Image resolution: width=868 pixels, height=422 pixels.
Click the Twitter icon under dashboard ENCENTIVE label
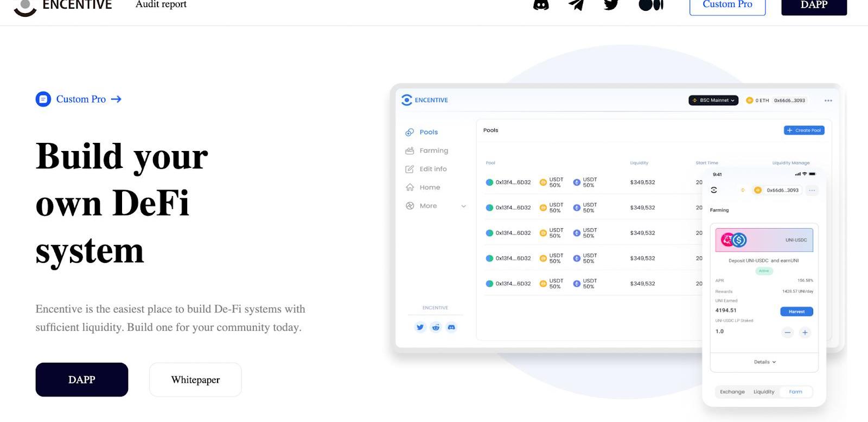pos(420,327)
